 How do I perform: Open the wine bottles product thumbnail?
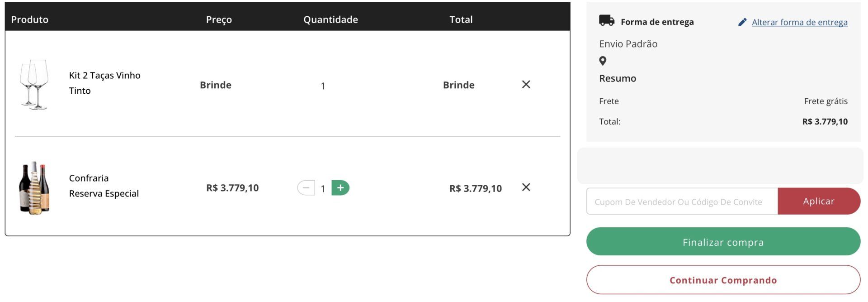[x=34, y=187]
